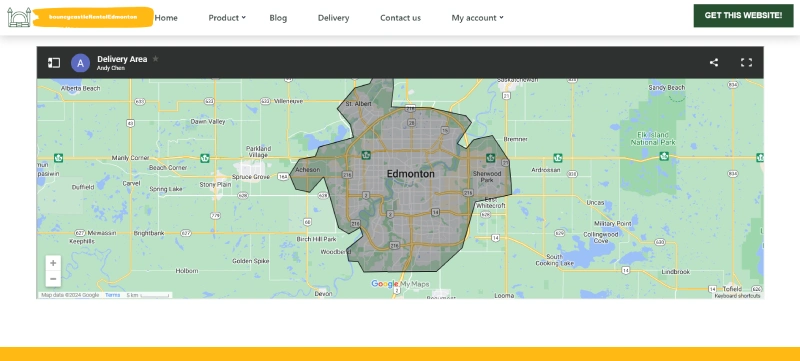Click the Edmonton label on the map

tap(411, 174)
